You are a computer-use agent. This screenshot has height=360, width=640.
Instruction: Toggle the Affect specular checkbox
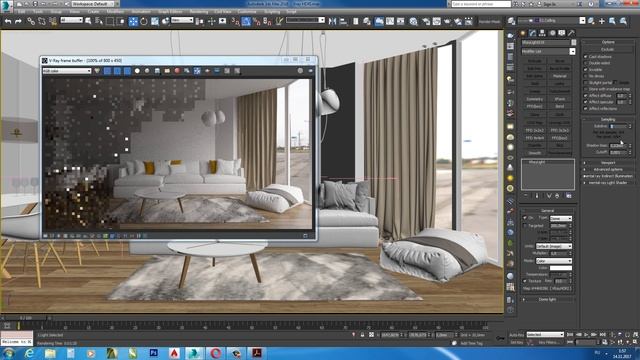(x=586, y=102)
